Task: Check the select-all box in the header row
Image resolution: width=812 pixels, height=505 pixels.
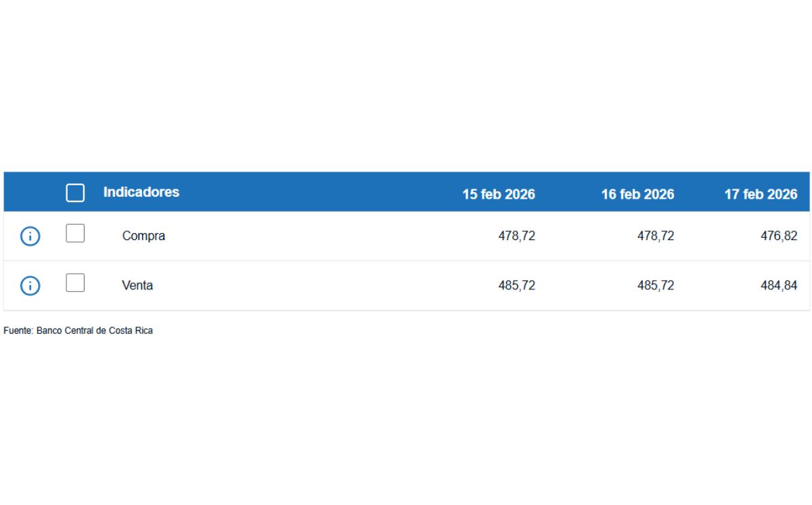Action: [75, 193]
